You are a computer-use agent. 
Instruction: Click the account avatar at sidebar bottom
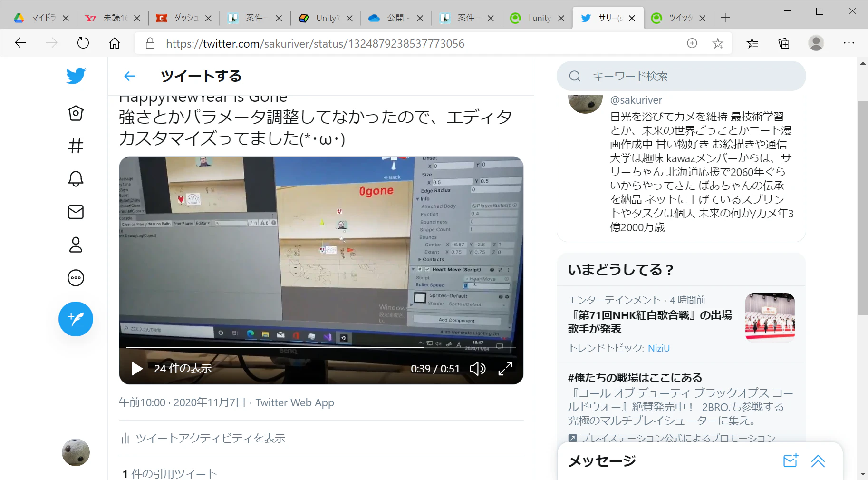pos(76,452)
